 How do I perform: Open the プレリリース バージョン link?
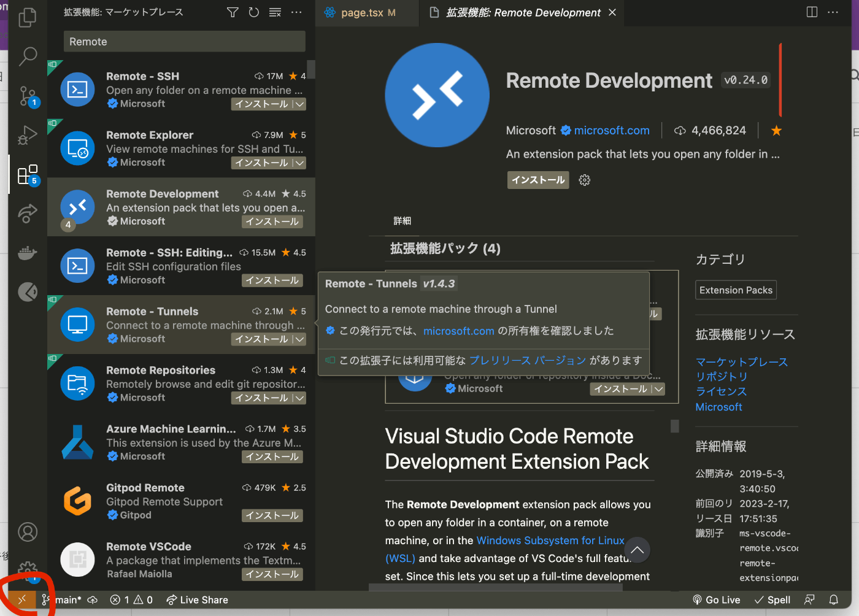click(528, 360)
